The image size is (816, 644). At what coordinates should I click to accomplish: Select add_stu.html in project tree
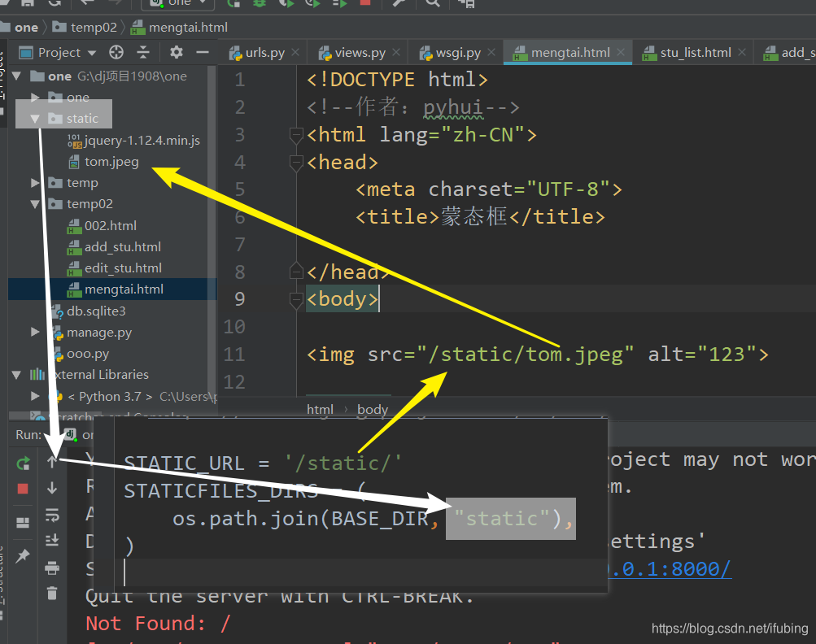point(115,247)
